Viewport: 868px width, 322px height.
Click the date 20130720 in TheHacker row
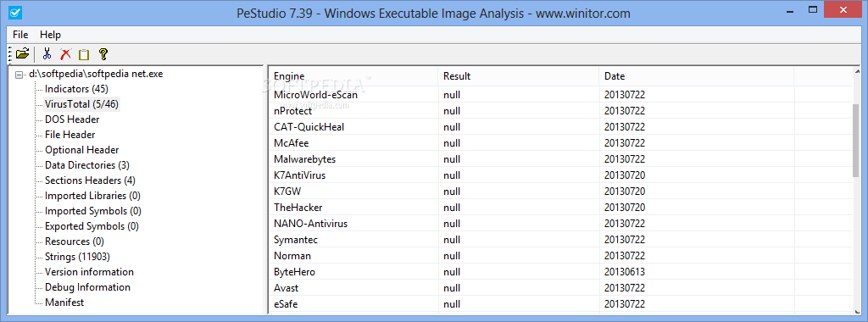coord(625,208)
